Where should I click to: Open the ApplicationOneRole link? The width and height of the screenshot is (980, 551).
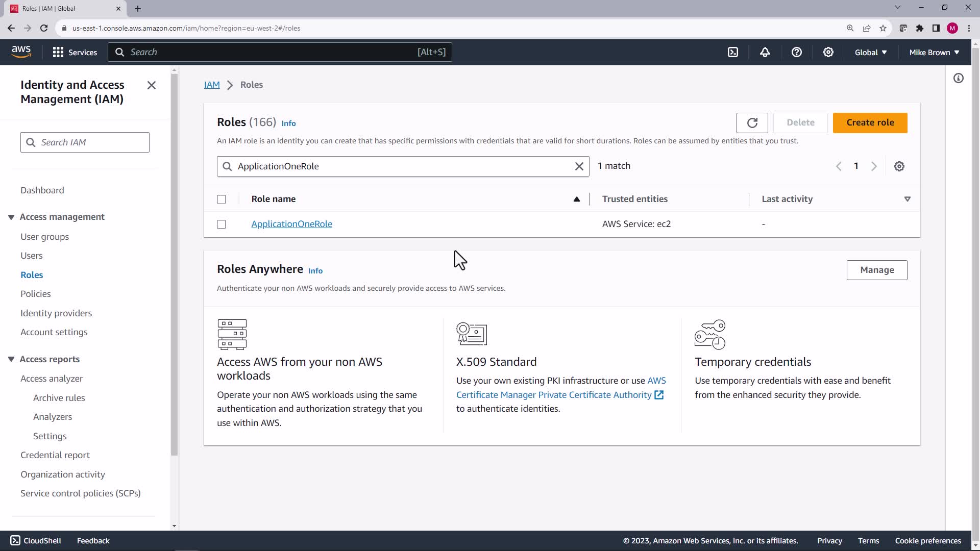click(x=291, y=224)
